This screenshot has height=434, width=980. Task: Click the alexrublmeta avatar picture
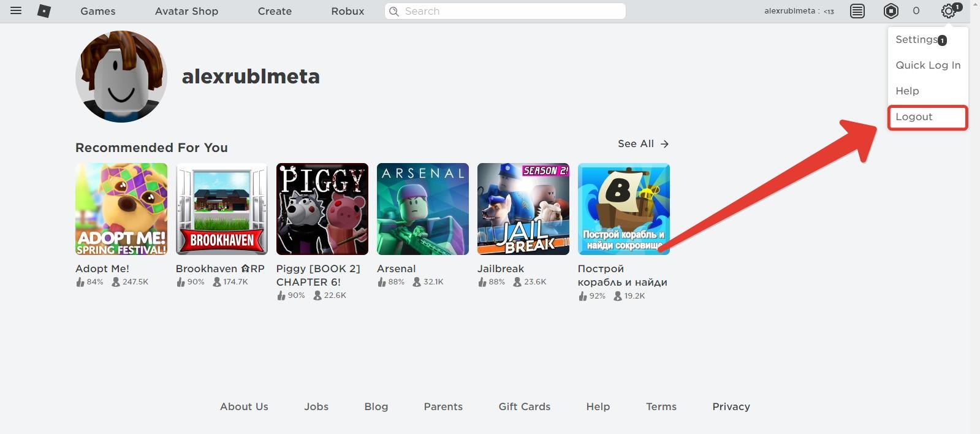tap(121, 77)
